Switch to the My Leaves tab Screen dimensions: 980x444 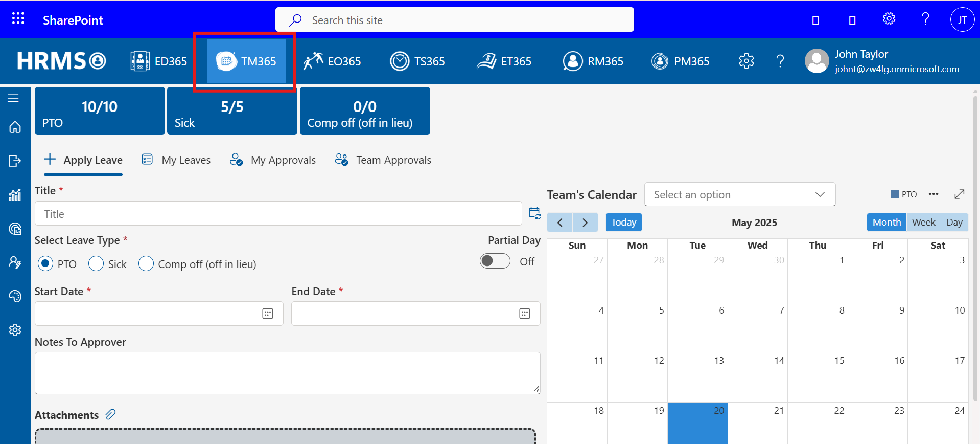(x=176, y=160)
